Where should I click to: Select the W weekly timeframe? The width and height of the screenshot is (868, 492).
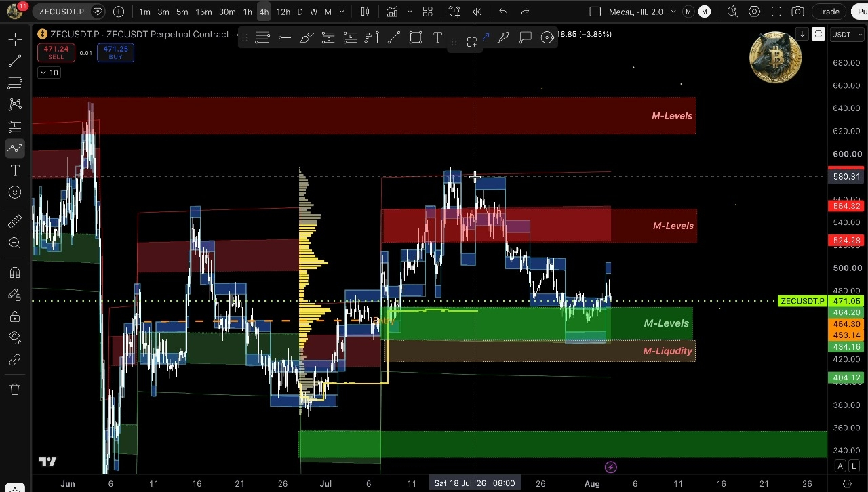pos(313,12)
